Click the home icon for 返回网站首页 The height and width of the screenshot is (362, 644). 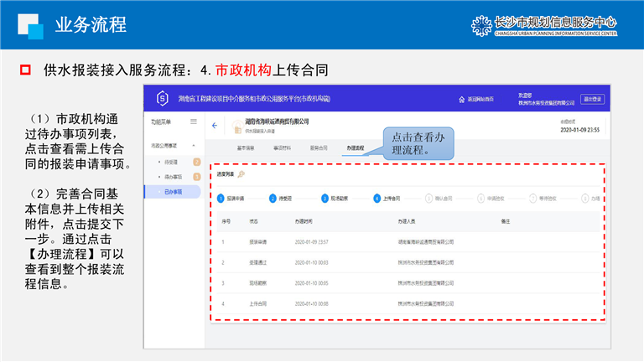[x=461, y=99]
